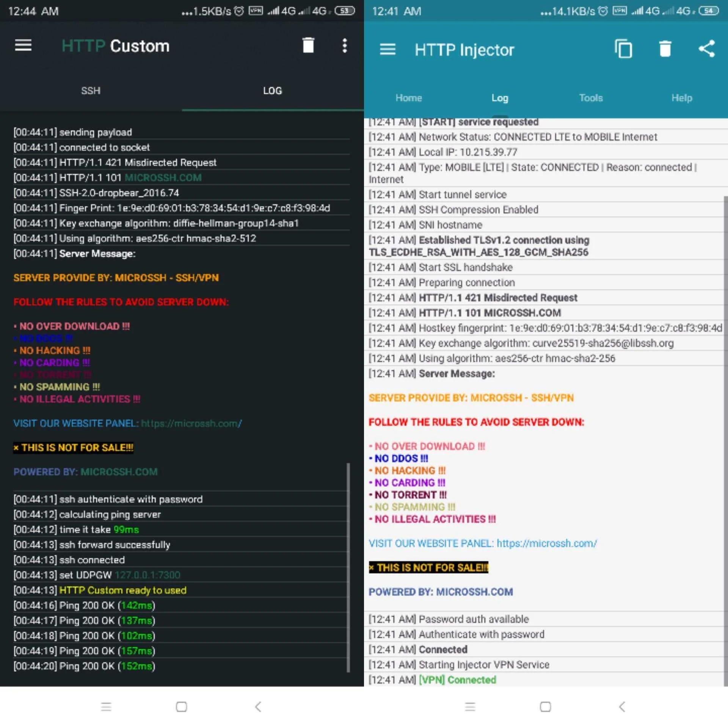The height and width of the screenshot is (728, 728).
Task: Tap the 'SNI hostname' log entry
Action: coord(425,225)
